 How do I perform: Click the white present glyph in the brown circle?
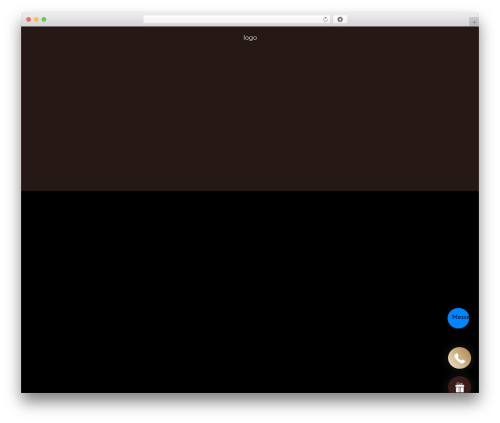460,388
